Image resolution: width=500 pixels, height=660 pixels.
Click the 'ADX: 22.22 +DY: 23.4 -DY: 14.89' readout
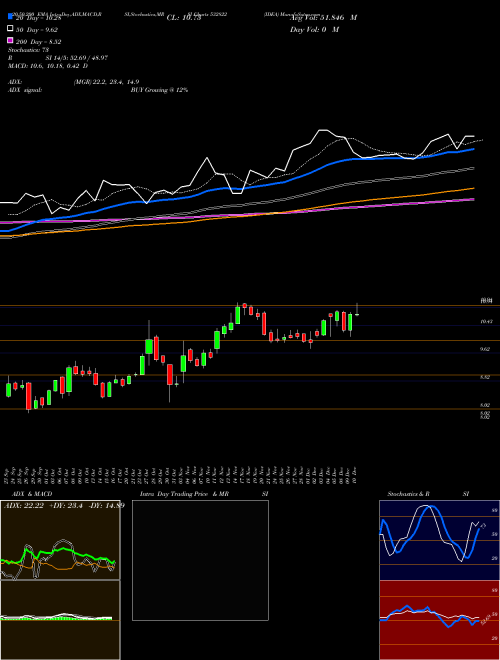click(64, 505)
